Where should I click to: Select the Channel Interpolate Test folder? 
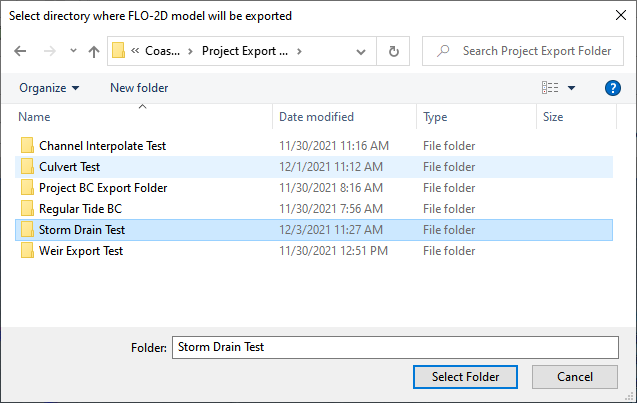(102, 146)
